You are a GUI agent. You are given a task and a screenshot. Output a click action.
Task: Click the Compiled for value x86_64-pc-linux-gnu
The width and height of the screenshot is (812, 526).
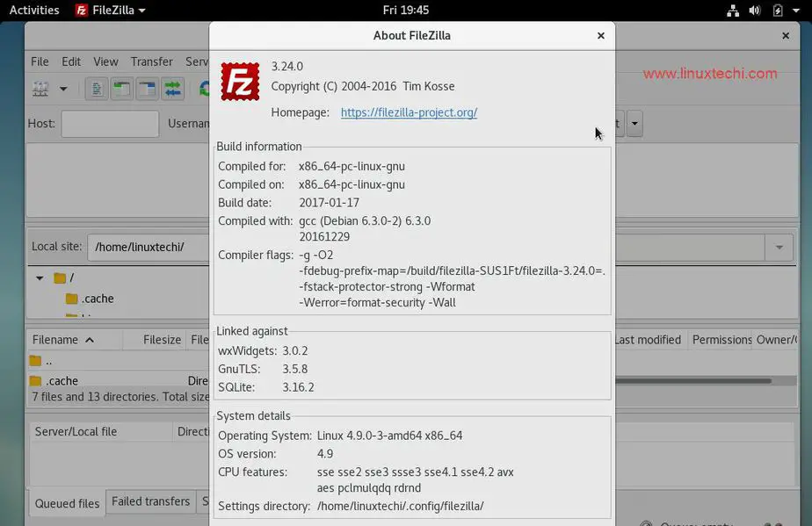click(352, 167)
